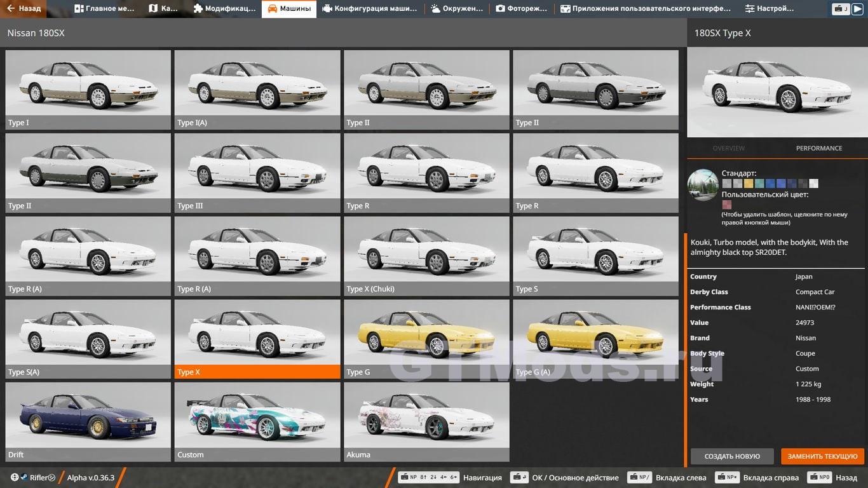Switch to the OVERVIEW panel tab
The image size is (868, 488).
729,148
